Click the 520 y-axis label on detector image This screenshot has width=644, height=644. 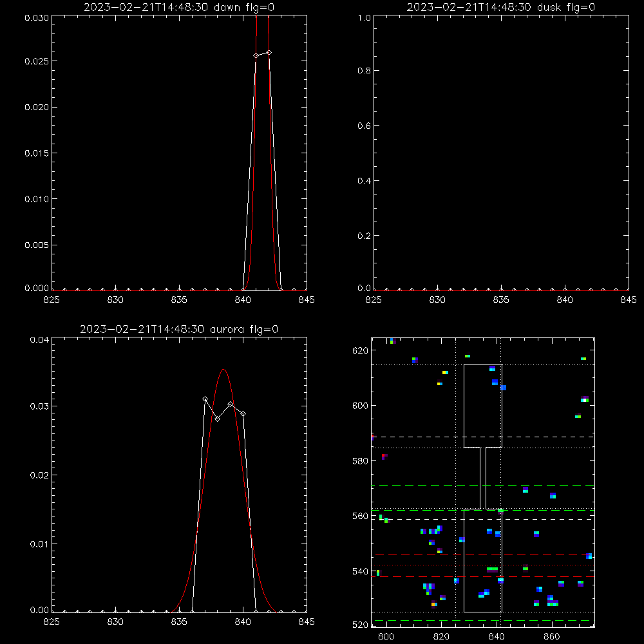pyautogui.click(x=360, y=625)
